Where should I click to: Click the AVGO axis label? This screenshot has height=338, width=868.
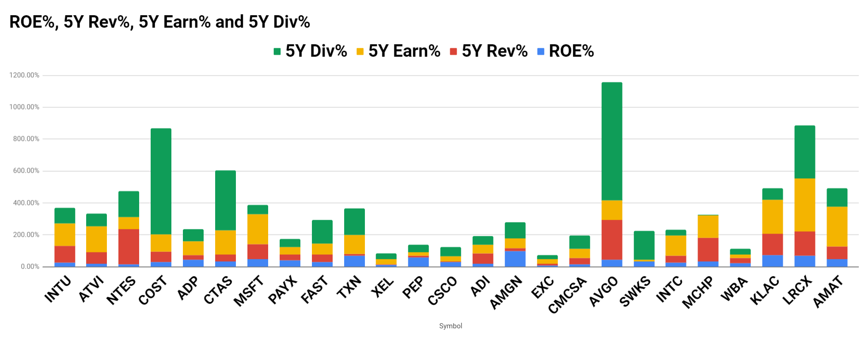point(604,291)
